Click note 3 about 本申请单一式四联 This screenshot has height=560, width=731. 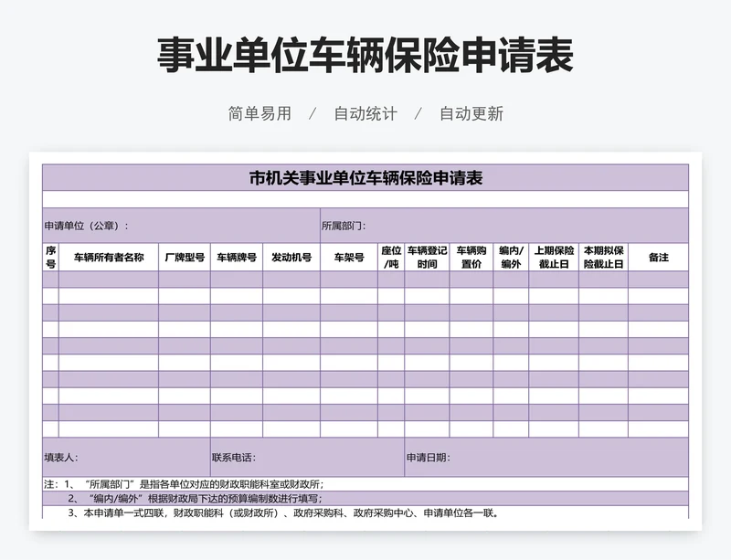(365, 512)
